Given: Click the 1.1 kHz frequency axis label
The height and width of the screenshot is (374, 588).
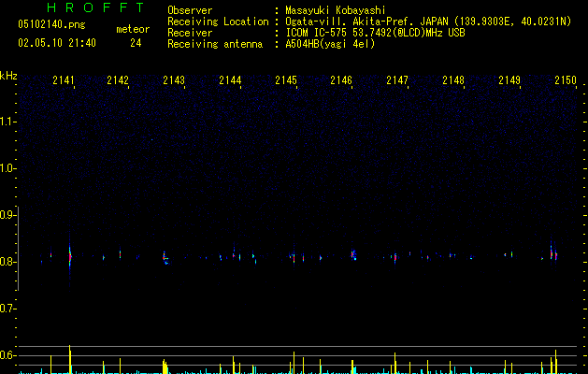Looking at the screenshot, I should coord(7,122).
